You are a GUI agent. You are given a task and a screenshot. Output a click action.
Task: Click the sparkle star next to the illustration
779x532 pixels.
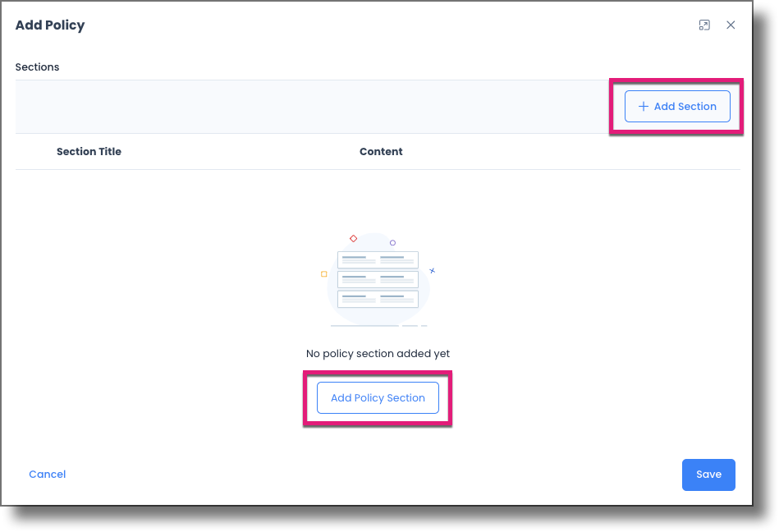[x=431, y=268]
